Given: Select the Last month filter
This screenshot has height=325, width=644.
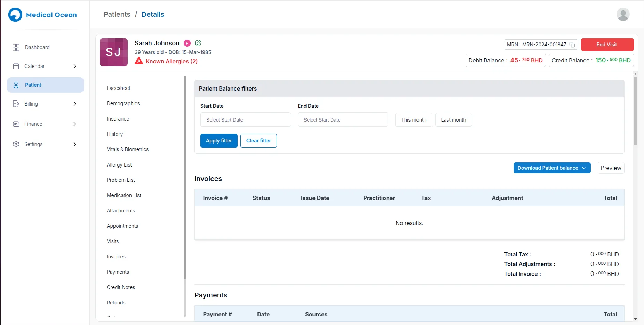Looking at the screenshot, I should (453, 119).
